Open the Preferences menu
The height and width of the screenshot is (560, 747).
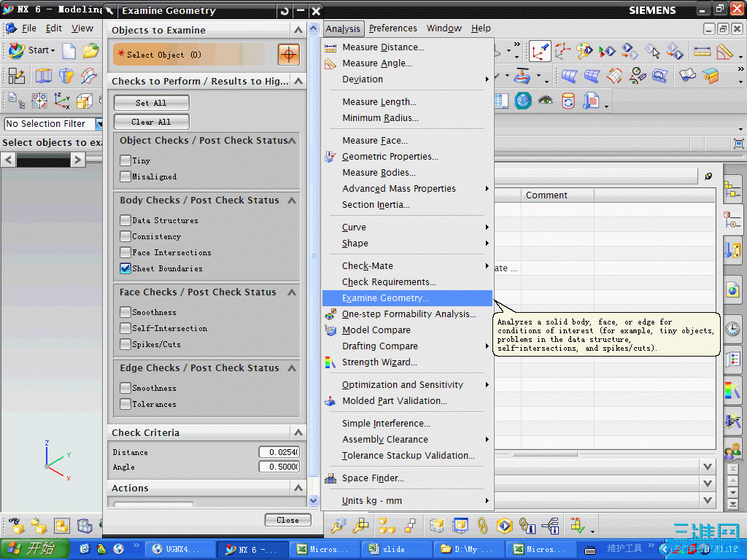(x=392, y=28)
